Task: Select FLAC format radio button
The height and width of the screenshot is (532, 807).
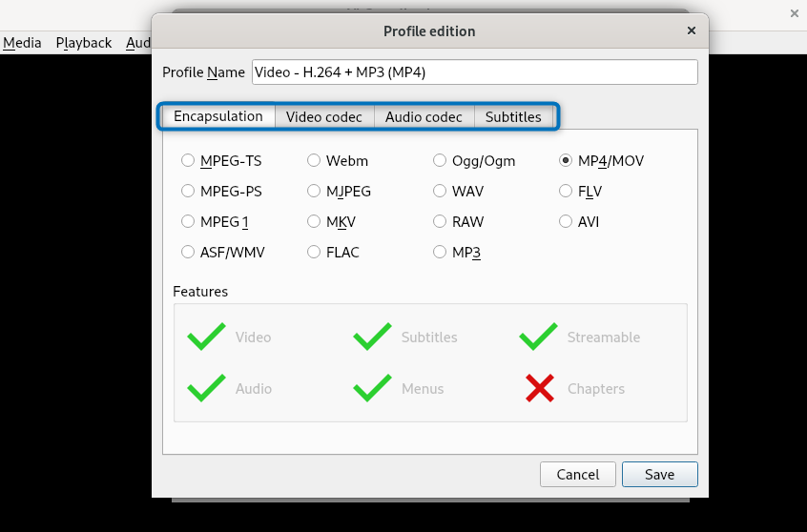Action: pyautogui.click(x=314, y=253)
